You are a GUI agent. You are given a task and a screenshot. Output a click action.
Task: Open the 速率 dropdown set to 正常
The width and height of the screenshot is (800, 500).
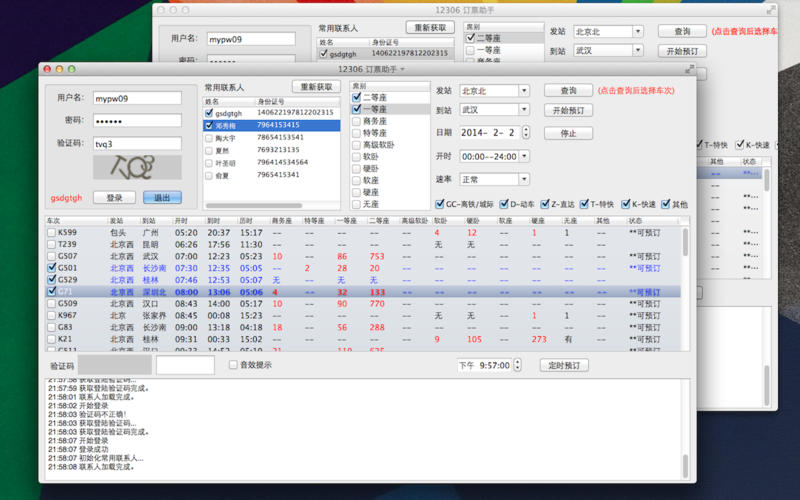tap(525, 180)
